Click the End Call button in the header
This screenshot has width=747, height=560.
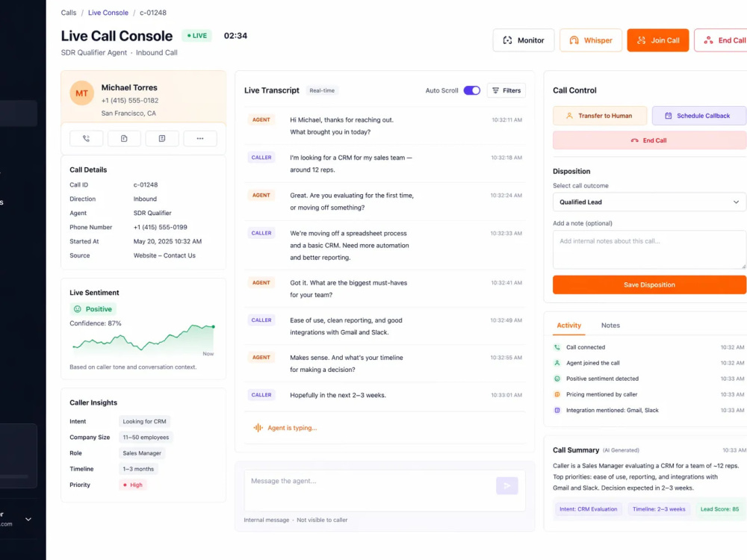pyautogui.click(x=721, y=40)
